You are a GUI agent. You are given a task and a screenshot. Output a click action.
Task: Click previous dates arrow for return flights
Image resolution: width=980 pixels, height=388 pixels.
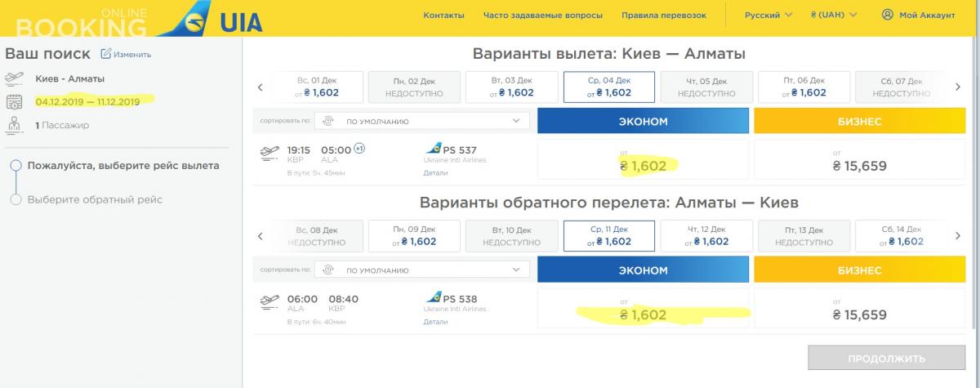(x=261, y=236)
